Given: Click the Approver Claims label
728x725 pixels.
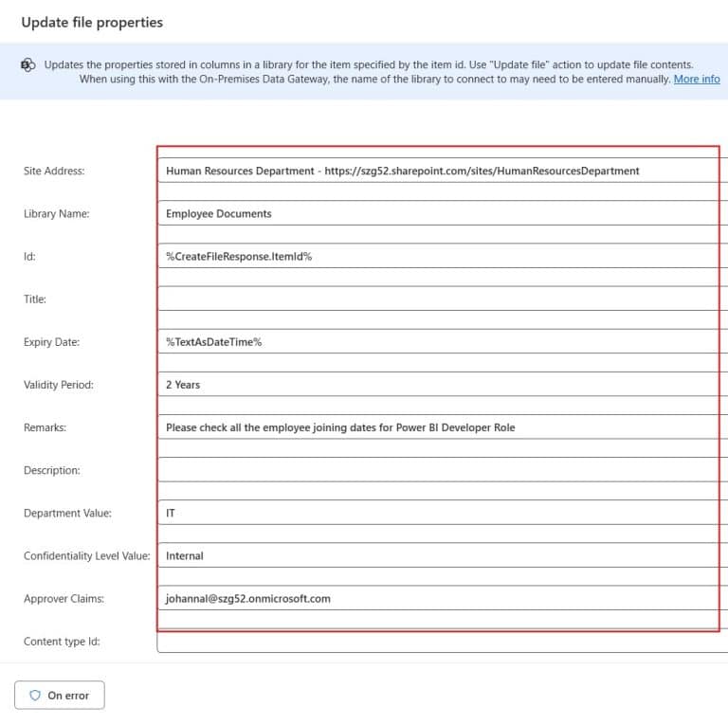Looking at the screenshot, I should [64, 598].
